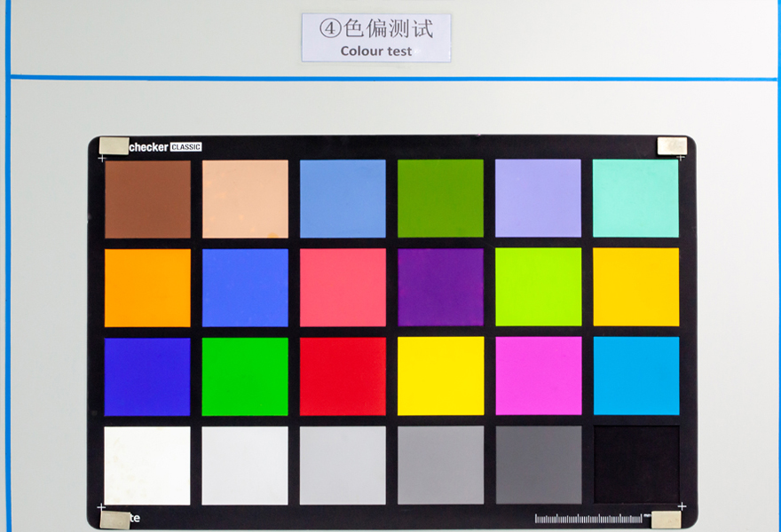The width and height of the screenshot is (781, 532).
Task: Click the deep indigo blue patch
Action: point(147,377)
